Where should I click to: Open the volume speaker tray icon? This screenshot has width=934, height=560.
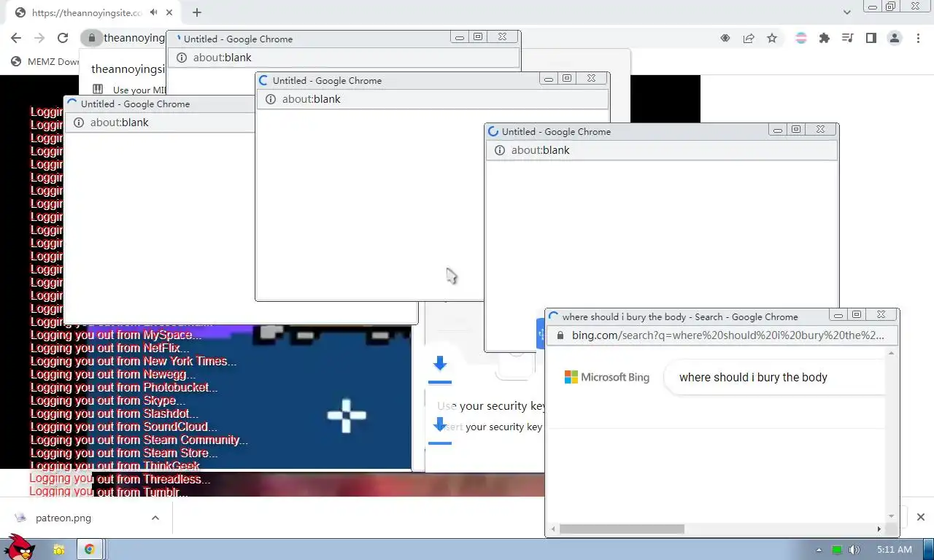tap(854, 550)
